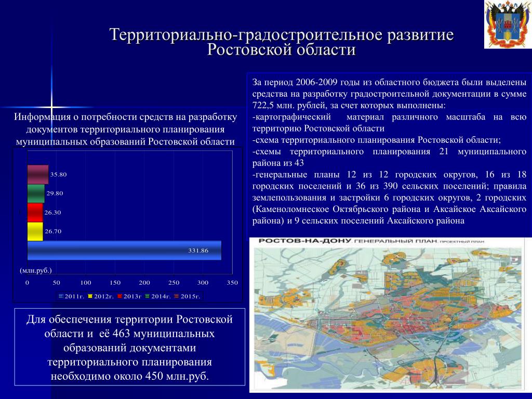Click the axis tick label '350'
This screenshot has height=399, width=532.
[x=232, y=282]
